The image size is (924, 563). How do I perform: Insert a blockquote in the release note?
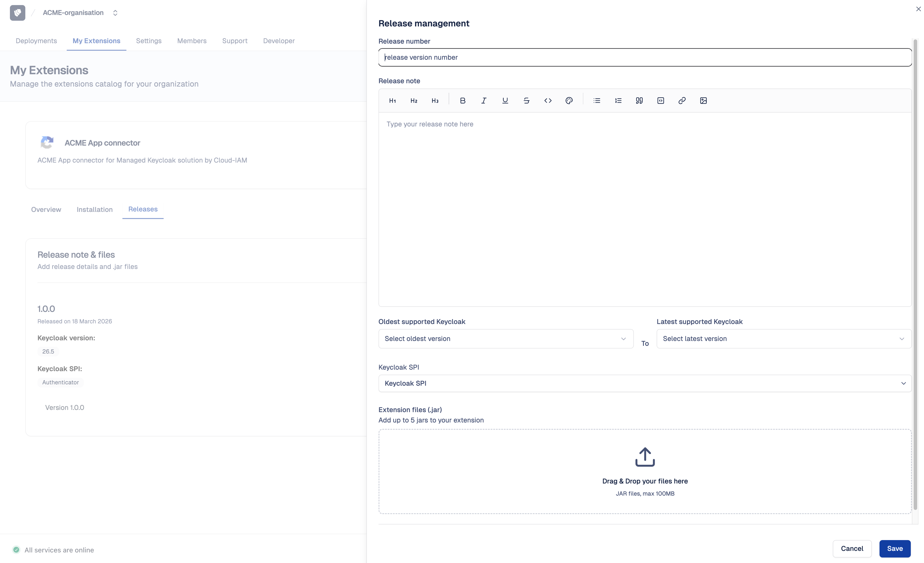639,100
